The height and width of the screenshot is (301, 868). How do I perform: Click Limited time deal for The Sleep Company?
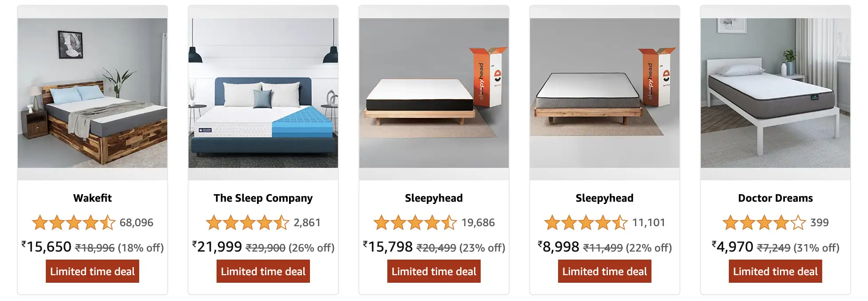pyautogui.click(x=263, y=271)
